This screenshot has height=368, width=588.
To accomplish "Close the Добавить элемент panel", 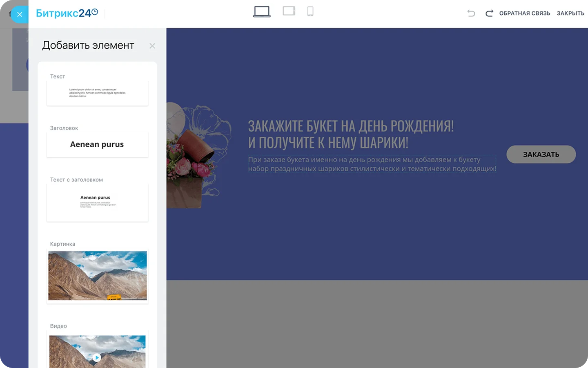I will point(152,46).
